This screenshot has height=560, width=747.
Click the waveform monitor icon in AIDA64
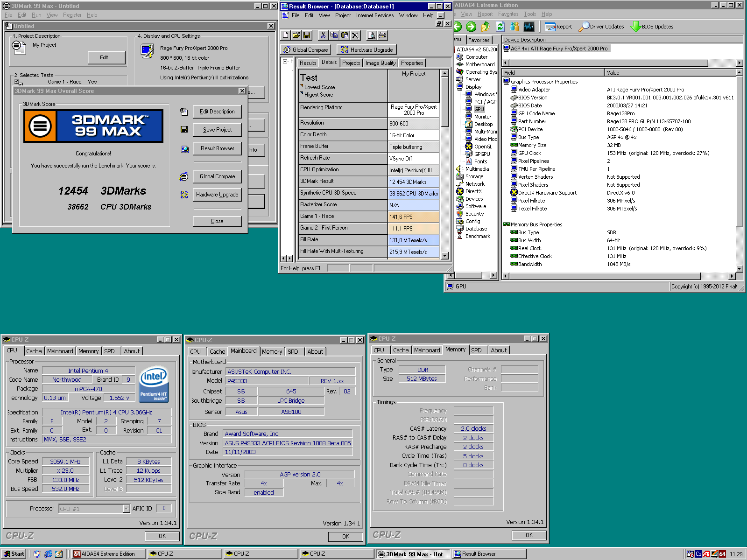coord(529,27)
